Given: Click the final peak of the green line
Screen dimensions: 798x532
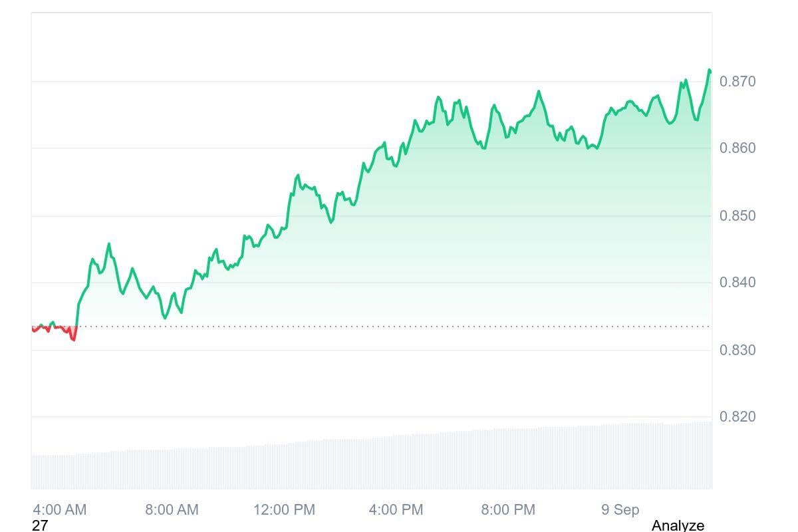Looking at the screenshot, I should coord(710,70).
